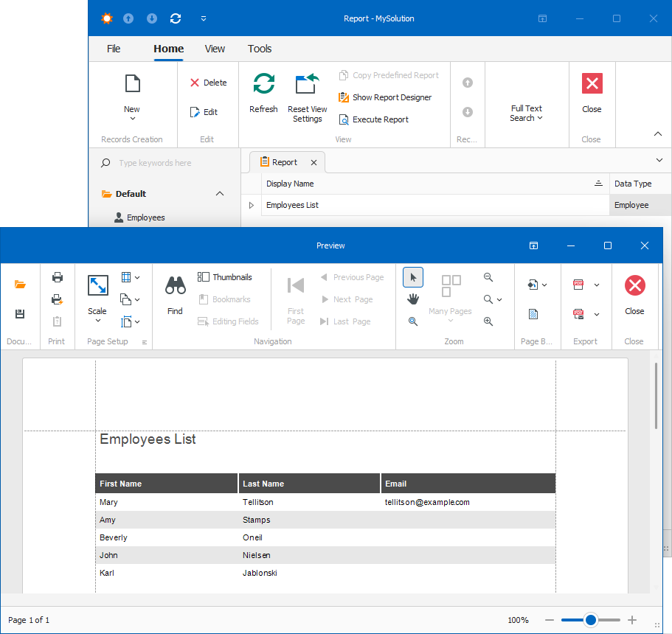Open tab list dropdown in main window
Image resolution: width=672 pixels, height=634 pixels.
click(x=659, y=160)
